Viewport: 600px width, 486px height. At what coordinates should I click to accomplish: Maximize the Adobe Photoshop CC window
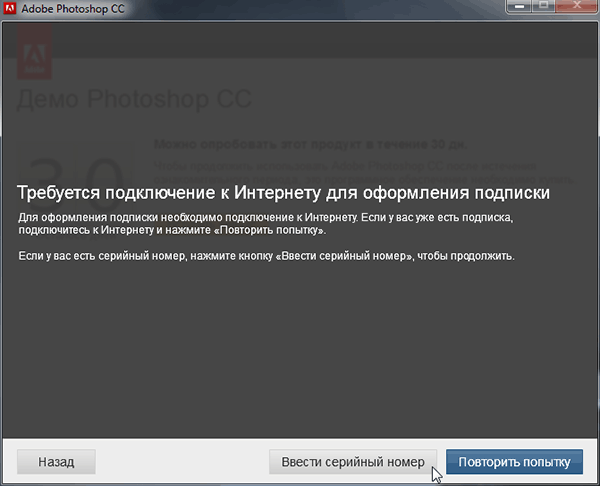[x=543, y=7]
